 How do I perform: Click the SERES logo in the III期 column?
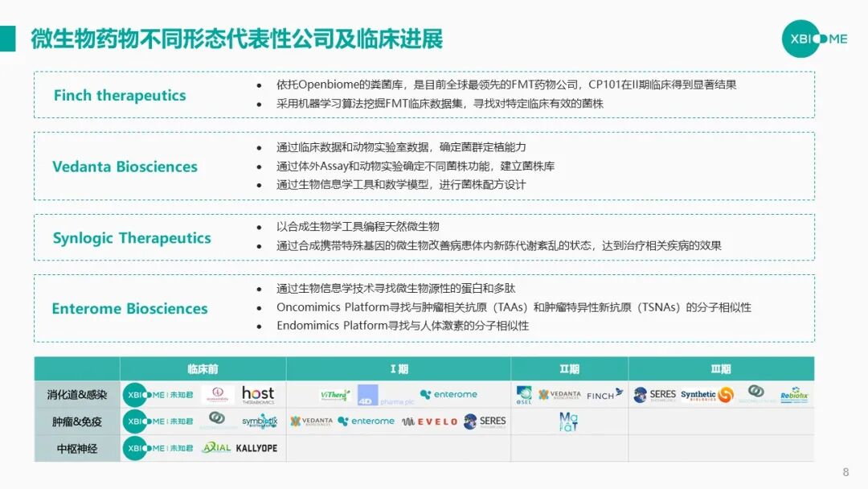(x=655, y=395)
